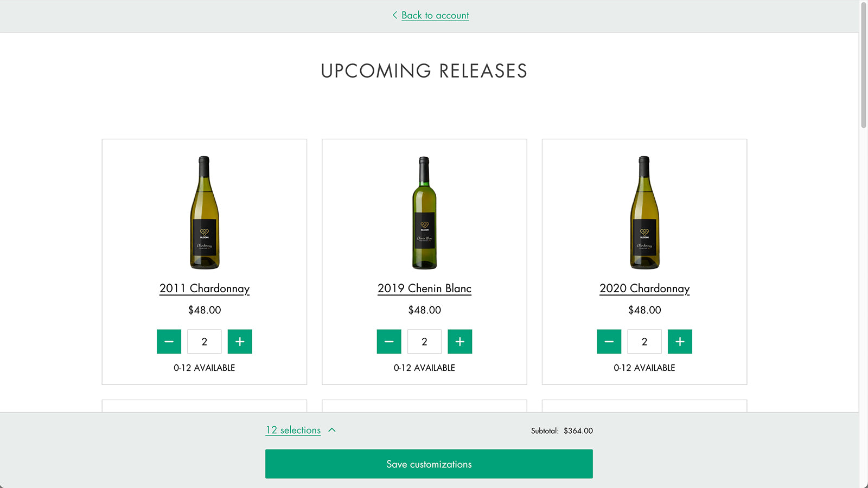
Task: Click the 2011 Chardonnay bottle image
Action: 205,213
